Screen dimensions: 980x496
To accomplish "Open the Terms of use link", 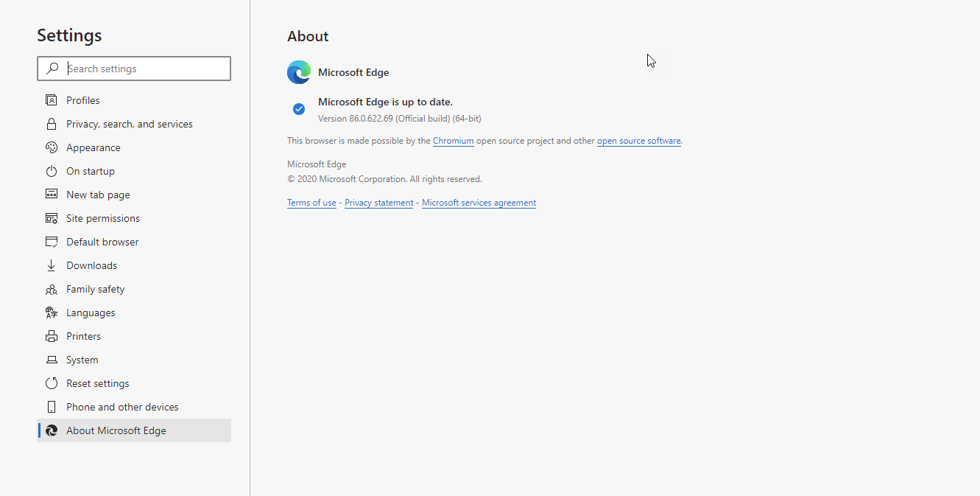I will (311, 203).
